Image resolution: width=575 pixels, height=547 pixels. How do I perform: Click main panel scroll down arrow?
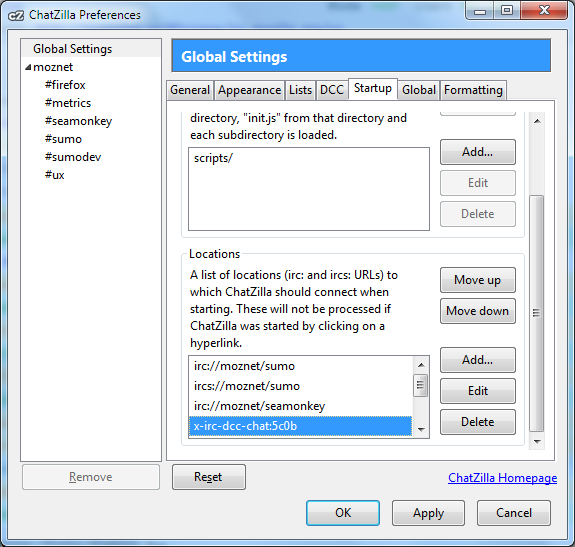click(x=537, y=441)
